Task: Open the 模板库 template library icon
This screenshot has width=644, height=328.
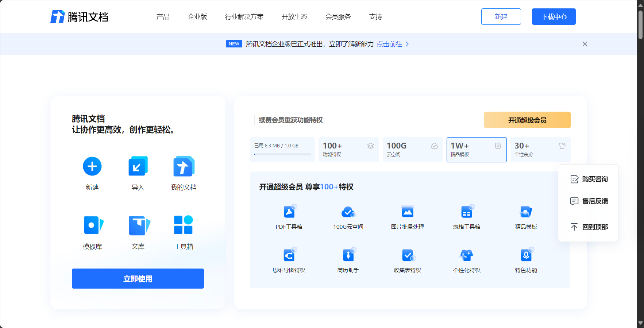Action: [93, 225]
